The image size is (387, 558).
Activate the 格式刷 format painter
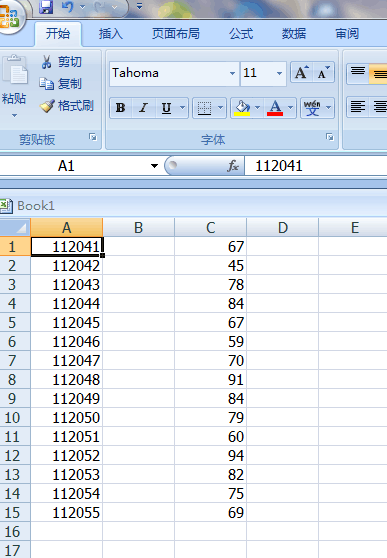pos(67,106)
